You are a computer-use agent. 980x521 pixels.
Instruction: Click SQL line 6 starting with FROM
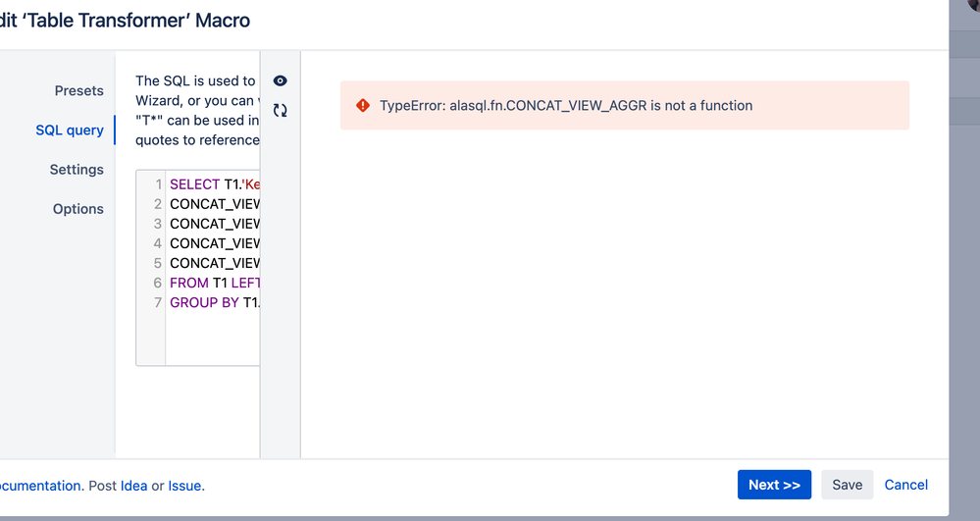pos(215,283)
